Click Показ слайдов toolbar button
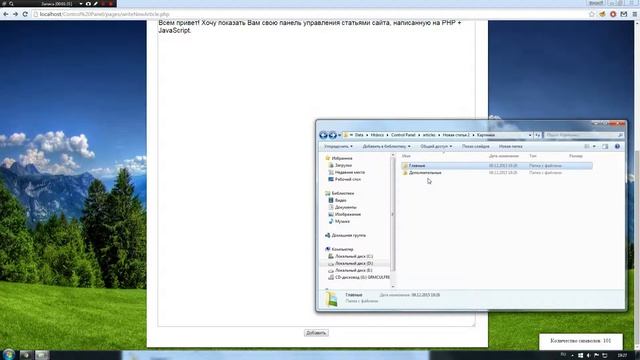The width and height of the screenshot is (640, 360). pyautogui.click(x=476, y=146)
